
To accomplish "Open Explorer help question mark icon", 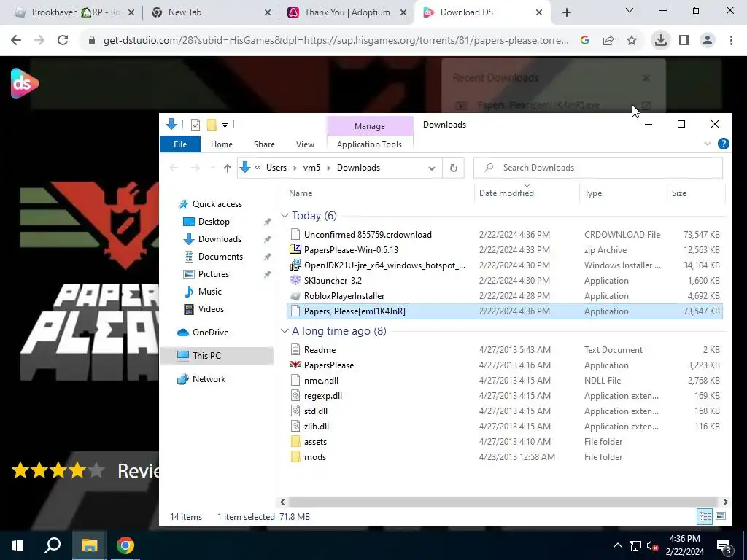I will 723,144.
